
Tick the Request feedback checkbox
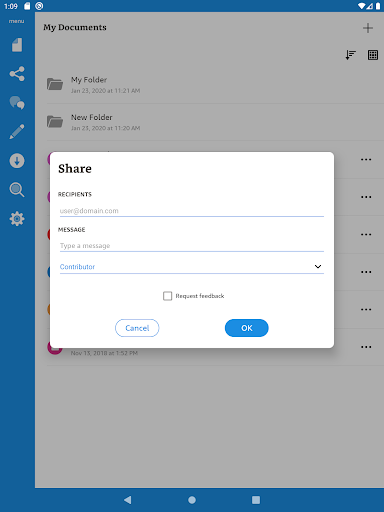(x=168, y=296)
